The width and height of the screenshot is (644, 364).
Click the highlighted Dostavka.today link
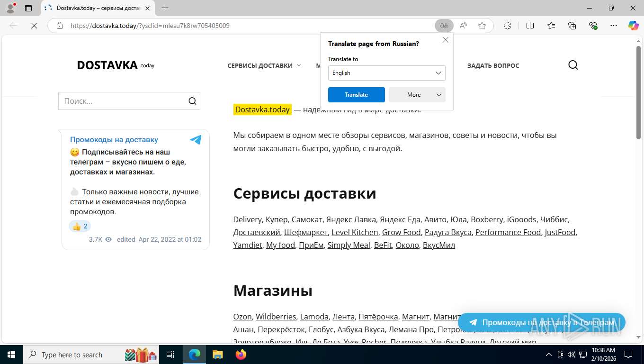[x=262, y=109]
